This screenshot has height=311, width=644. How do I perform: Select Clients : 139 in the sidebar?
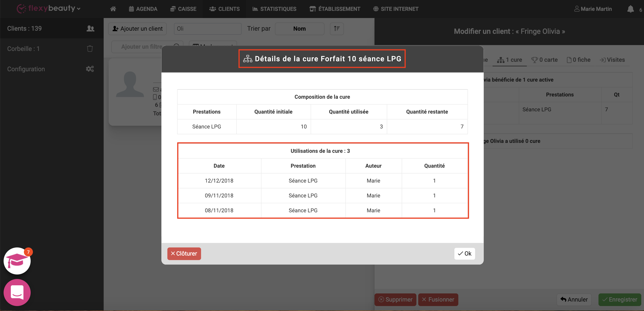click(x=52, y=28)
